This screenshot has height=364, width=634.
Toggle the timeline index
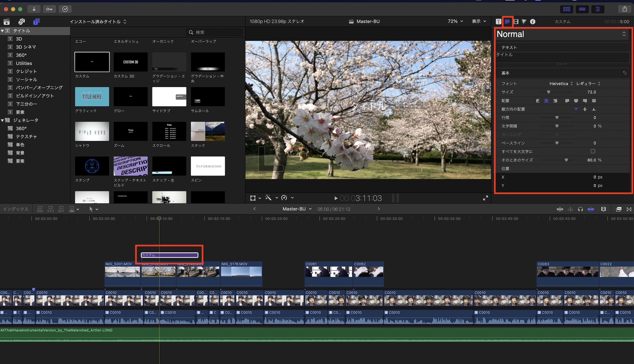(16, 209)
